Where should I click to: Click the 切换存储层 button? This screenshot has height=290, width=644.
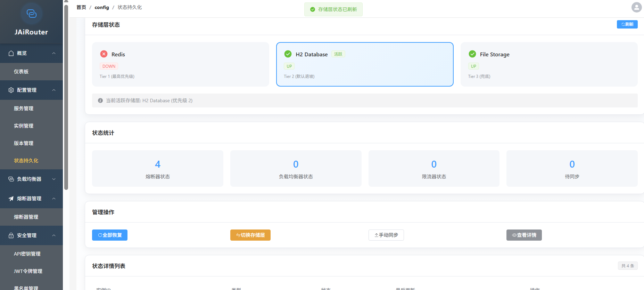tap(250, 235)
